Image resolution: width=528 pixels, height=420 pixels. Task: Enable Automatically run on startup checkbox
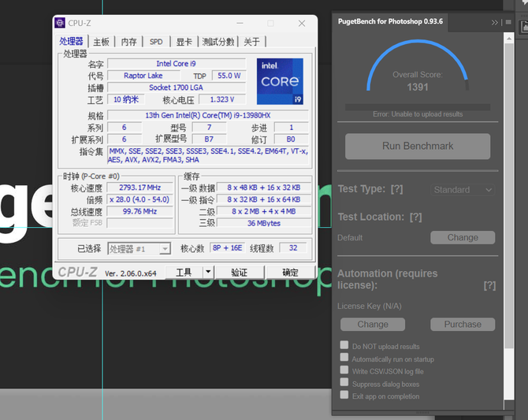click(x=344, y=357)
